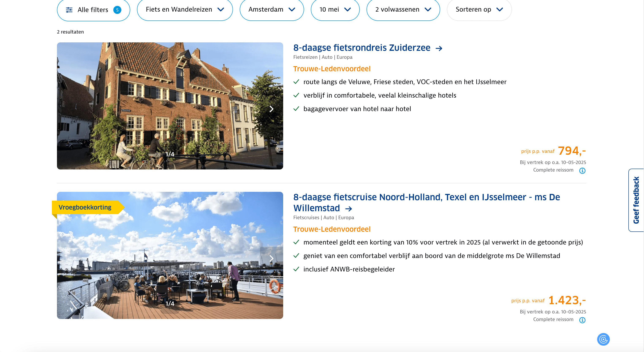Click the Vroegboekkorting yellow label
Screen dimensions: 644x352
pos(85,207)
